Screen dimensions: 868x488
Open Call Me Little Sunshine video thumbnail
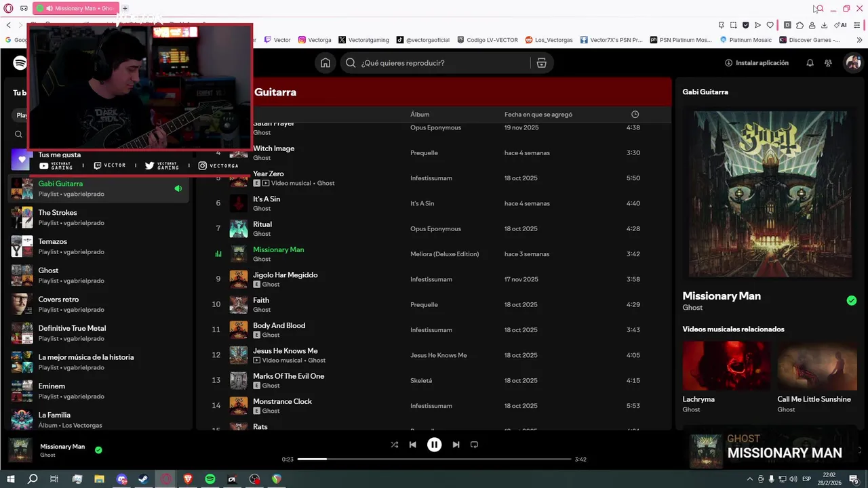point(817,365)
